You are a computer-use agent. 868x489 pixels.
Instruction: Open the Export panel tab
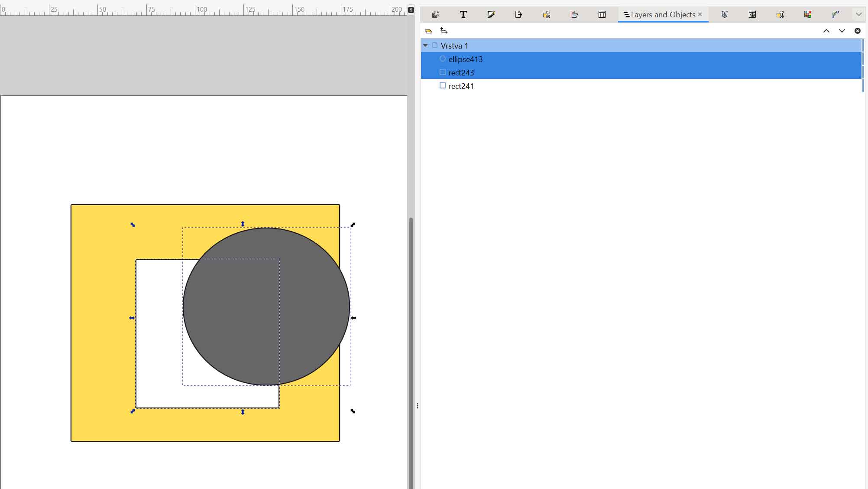point(518,14)
